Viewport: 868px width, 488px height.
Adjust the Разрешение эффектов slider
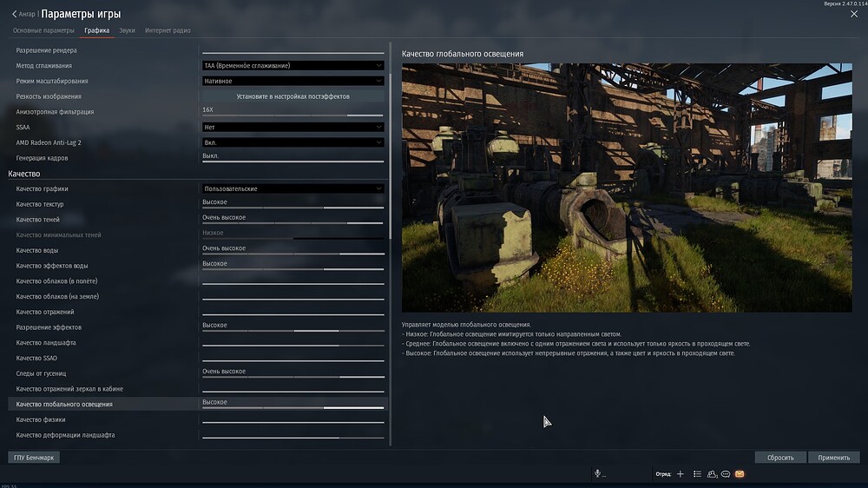coord(293,331)
